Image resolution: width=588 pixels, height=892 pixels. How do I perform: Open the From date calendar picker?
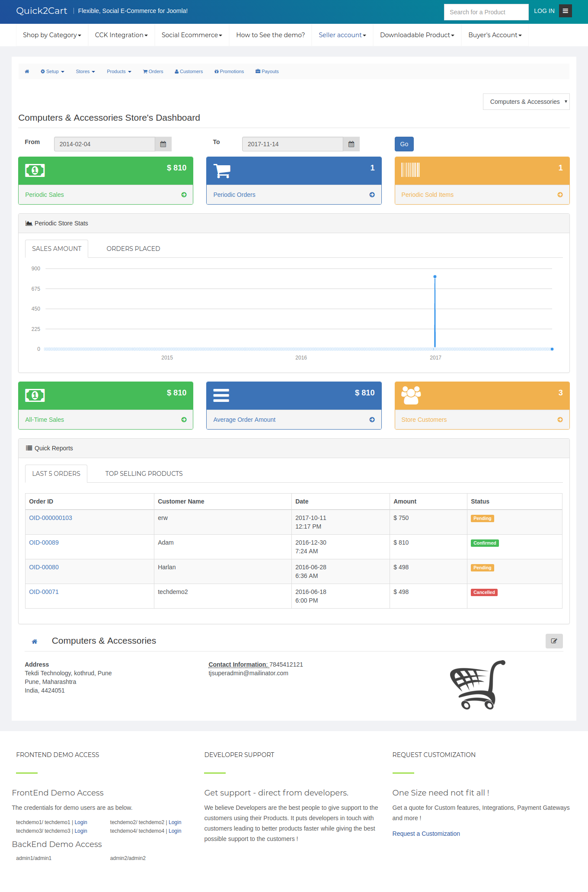click(163, 144)
